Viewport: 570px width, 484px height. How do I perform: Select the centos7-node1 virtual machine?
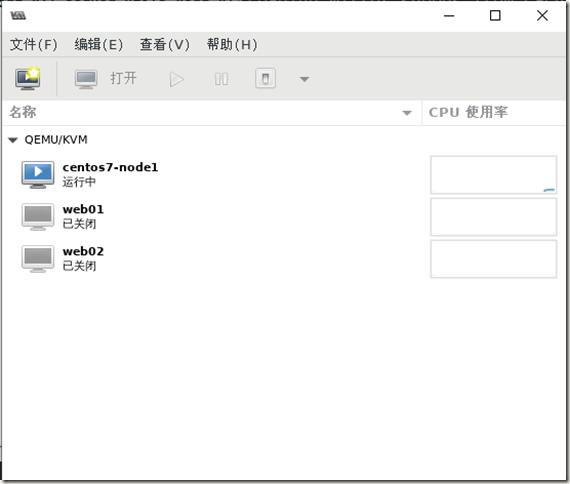pos(284,175)
